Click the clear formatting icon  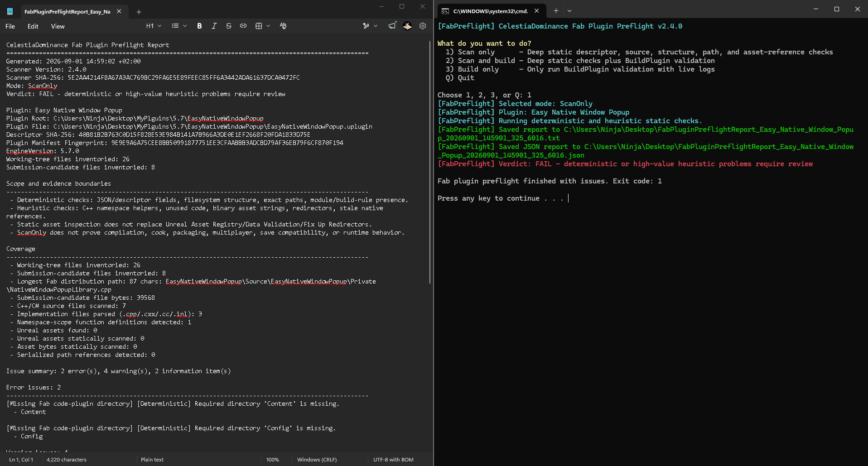point(283,26)
